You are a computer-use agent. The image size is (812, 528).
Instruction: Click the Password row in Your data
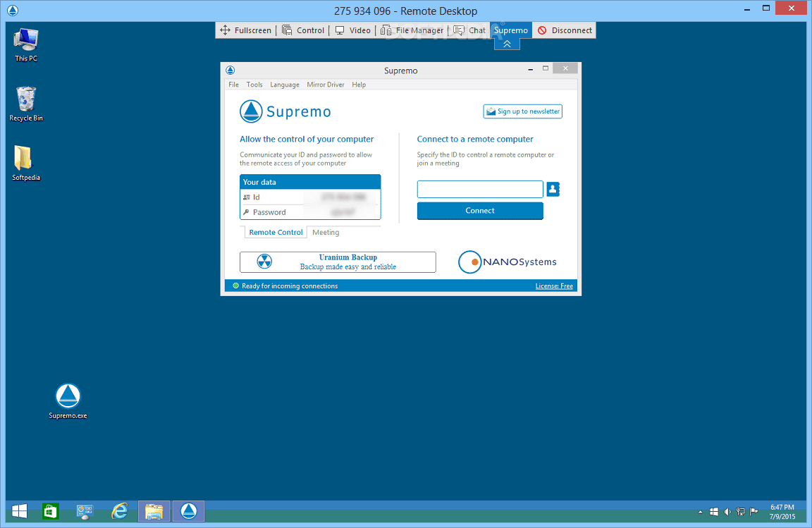(x=310, y=212)
